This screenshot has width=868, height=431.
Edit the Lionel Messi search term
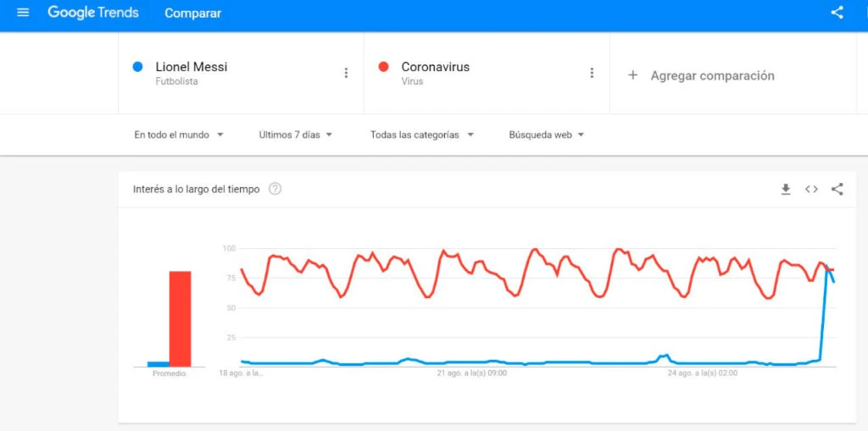point(192,67)
